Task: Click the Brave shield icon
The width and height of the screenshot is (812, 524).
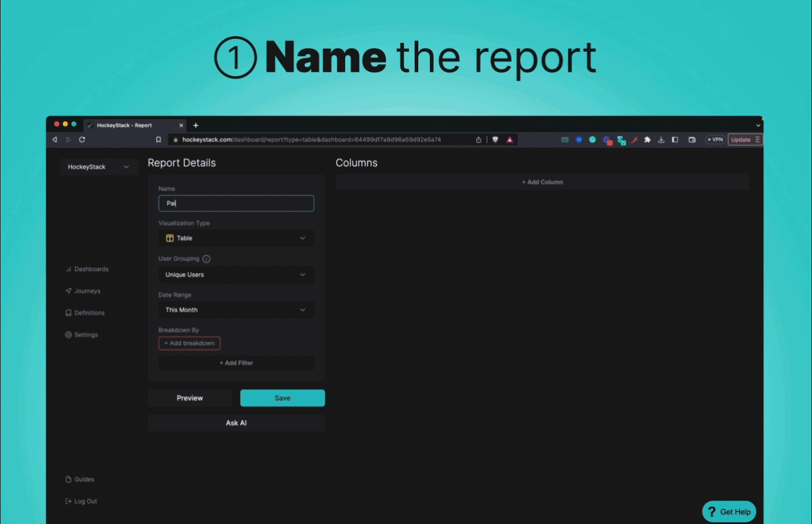Action: coord(495,140)
